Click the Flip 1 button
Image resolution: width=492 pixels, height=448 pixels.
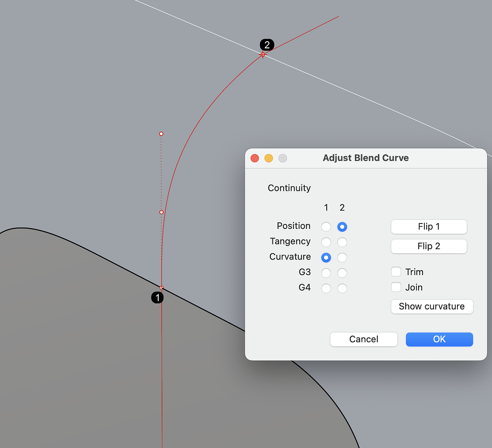(428, 227)
